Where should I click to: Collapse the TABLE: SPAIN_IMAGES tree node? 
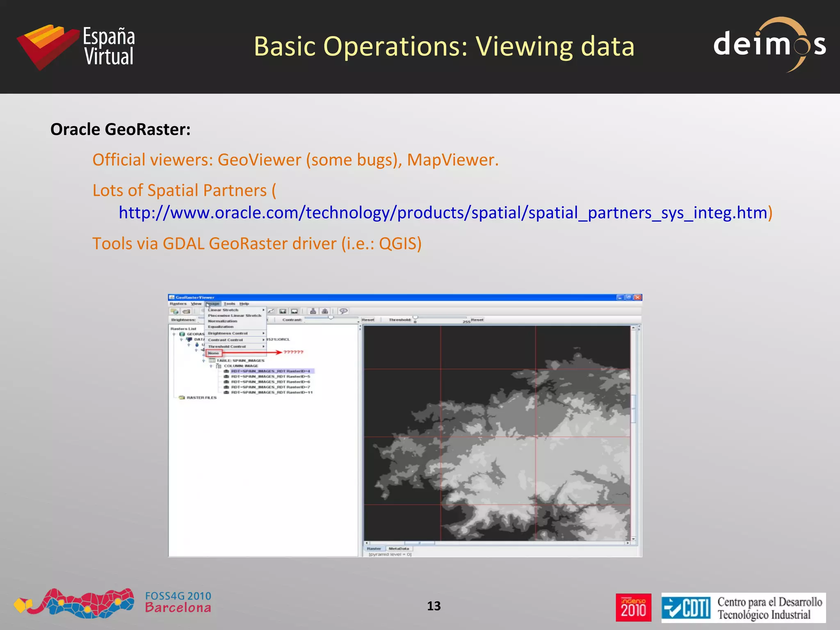pyautogui.click(x=204, y=361)
